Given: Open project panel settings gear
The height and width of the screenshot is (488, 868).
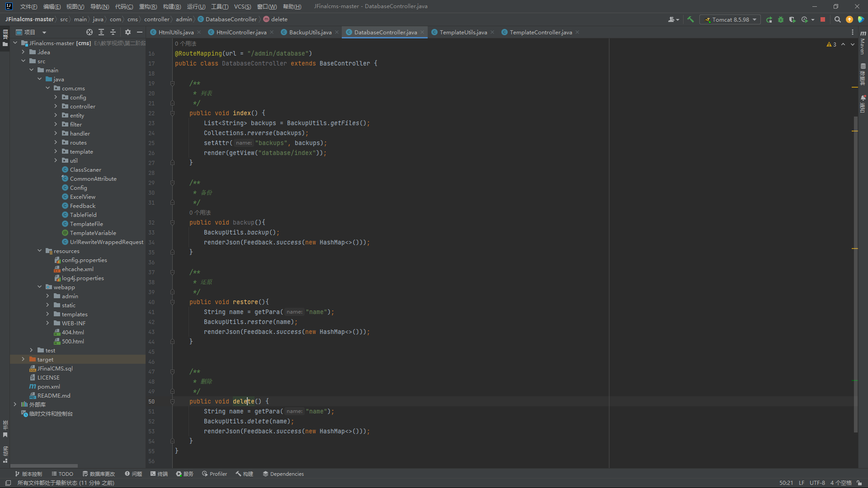Looking at the screenshot, I should (x=128, y=32).
